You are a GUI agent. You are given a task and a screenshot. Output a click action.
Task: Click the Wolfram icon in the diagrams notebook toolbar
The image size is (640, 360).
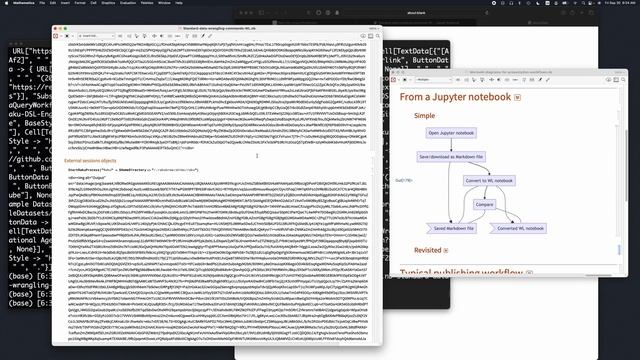(393, 80)
